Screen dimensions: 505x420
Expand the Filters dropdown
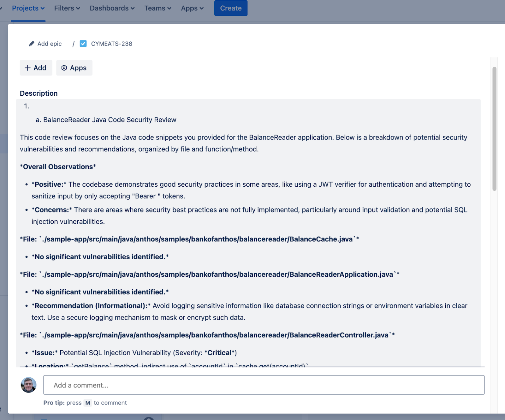pyautogui.click(x=67, y=8)
